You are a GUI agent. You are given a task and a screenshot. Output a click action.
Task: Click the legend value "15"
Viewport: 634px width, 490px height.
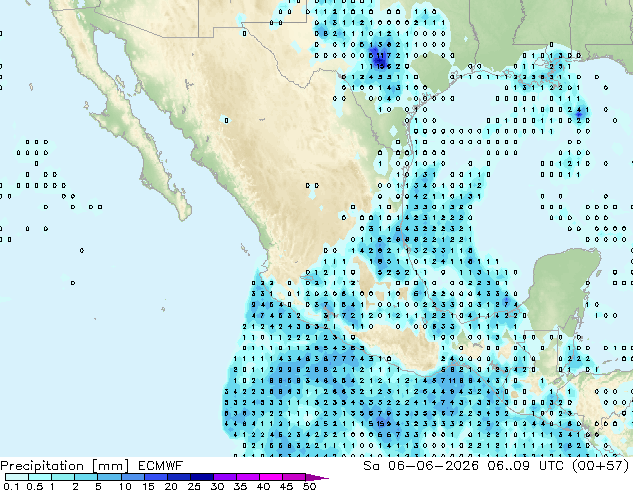148,486
